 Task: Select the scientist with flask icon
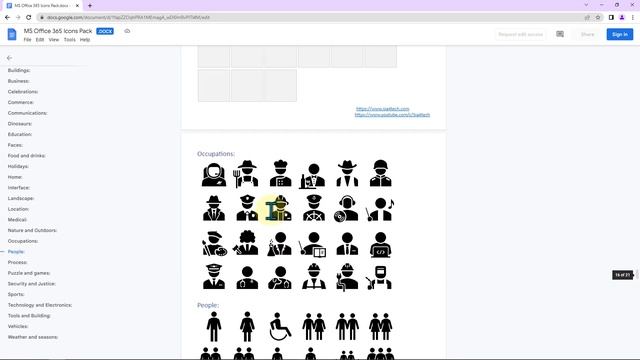(x=279, y=244)
